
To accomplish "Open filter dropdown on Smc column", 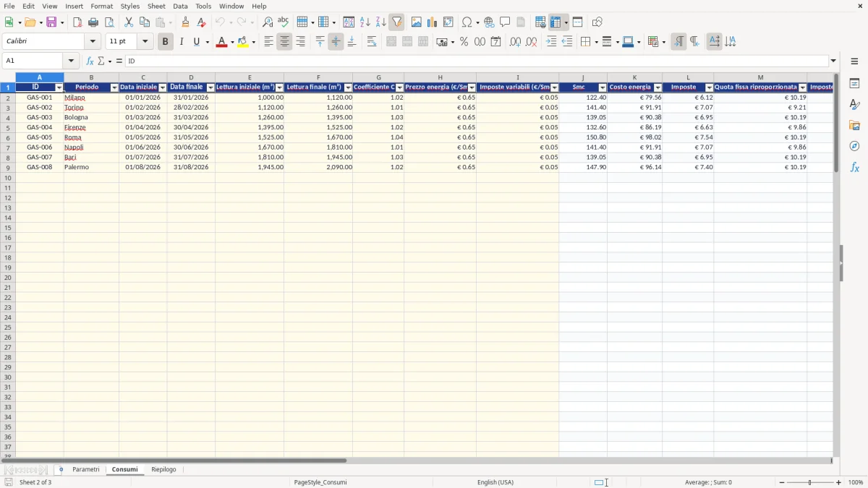I will [602, 87].
